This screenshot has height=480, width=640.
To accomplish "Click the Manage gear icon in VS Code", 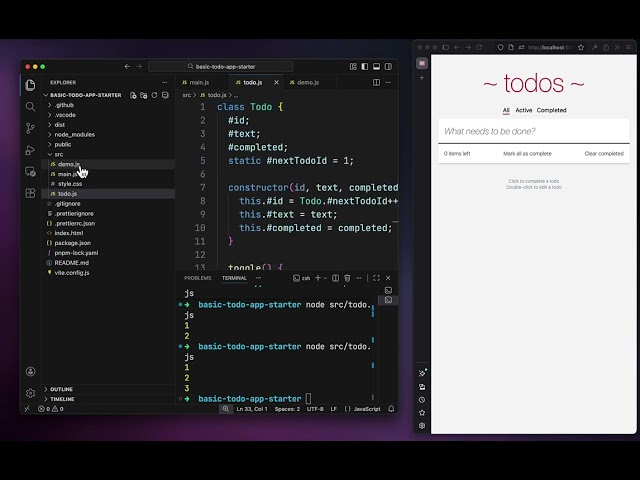I will point(30,393).
